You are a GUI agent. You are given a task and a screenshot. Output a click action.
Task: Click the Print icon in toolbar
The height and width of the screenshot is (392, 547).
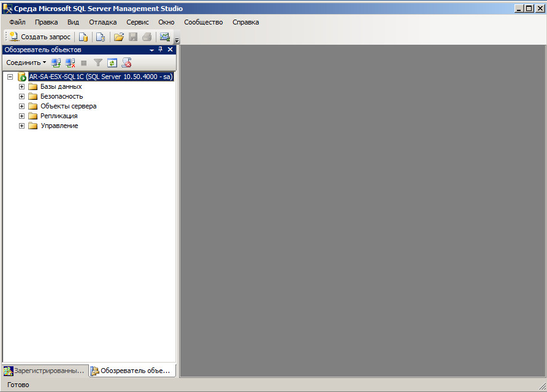147,37
